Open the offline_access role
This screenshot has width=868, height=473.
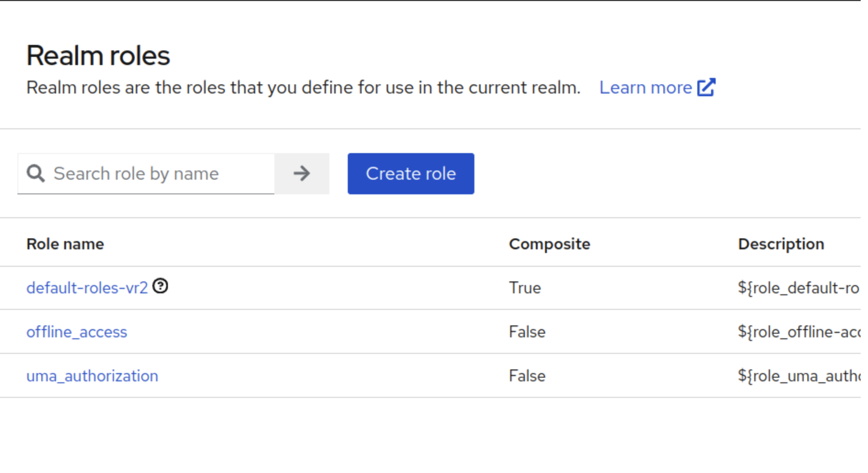coord(77,332)
